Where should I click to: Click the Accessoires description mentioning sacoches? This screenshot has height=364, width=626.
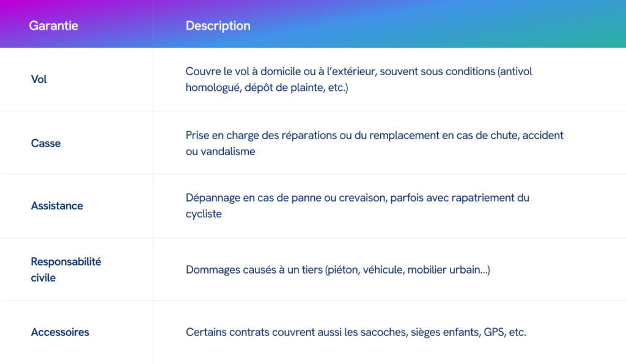coord(356,332)
